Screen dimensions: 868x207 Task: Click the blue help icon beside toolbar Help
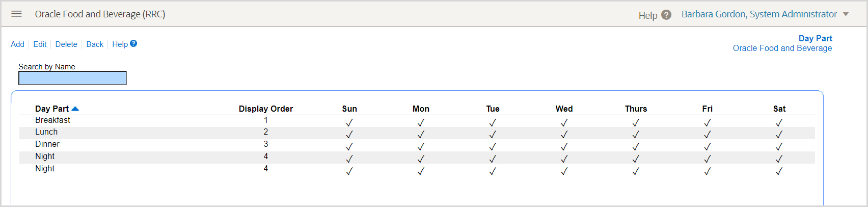(x=133, y=43)
